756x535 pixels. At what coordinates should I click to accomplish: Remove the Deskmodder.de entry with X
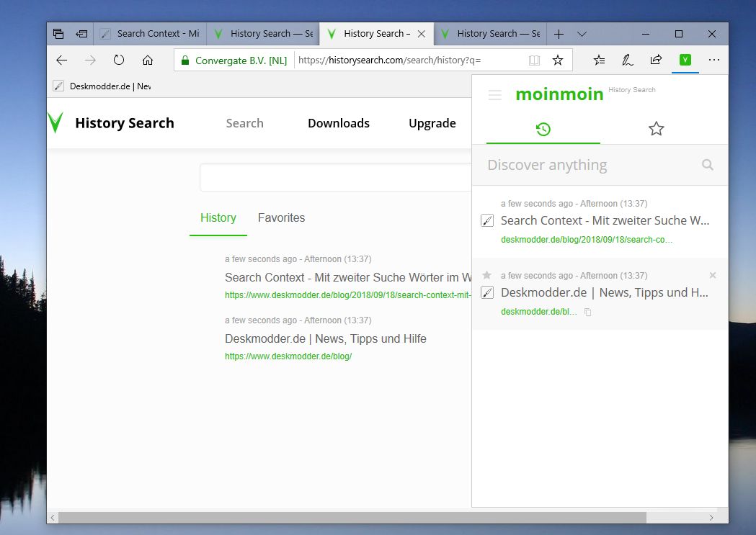pos(713,275)
